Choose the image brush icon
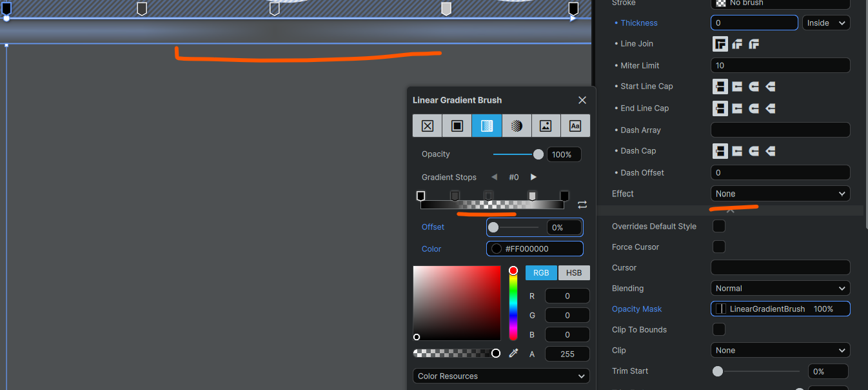The image size is (868, 390). point(546,126)
